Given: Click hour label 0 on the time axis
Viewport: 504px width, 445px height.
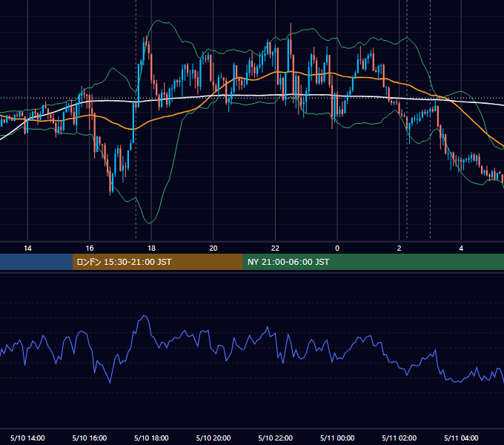Looking at the screenshot, I should pos(337,248).
